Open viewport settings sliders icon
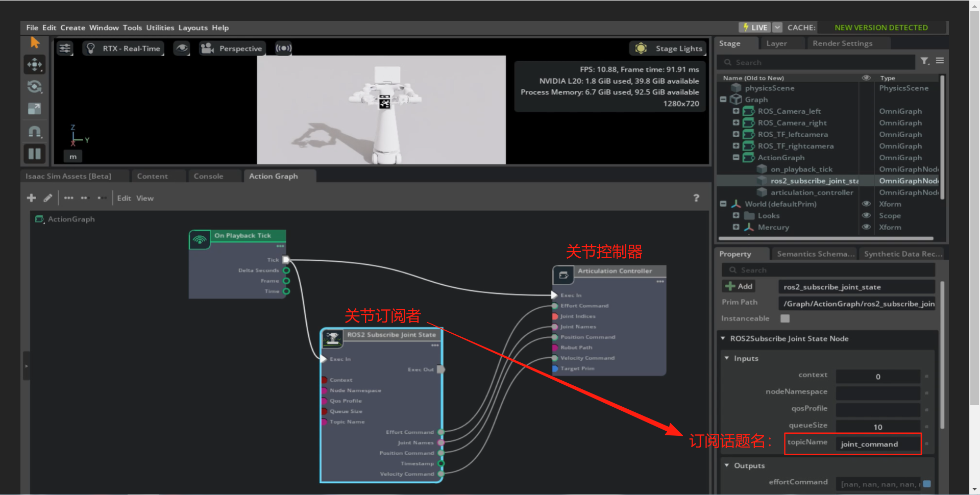Image resolution: width=980 pixels, height=495 pixels. [65, 48]
